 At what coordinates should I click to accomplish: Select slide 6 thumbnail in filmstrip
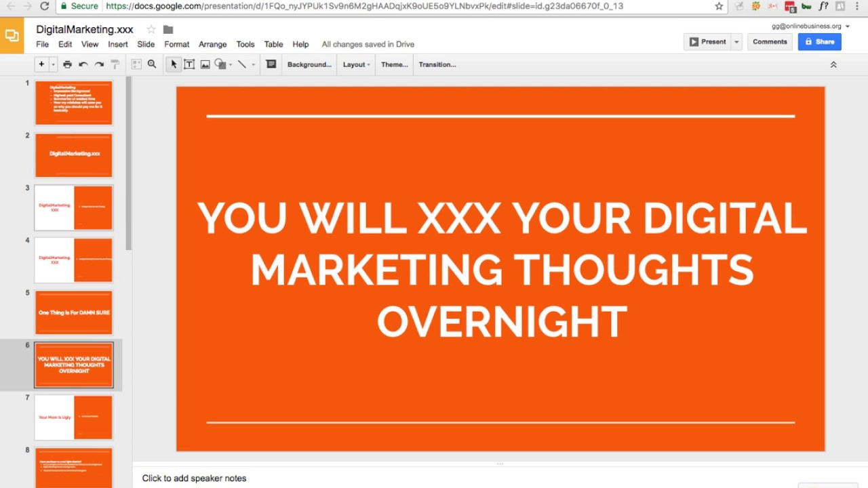(74, 365)
